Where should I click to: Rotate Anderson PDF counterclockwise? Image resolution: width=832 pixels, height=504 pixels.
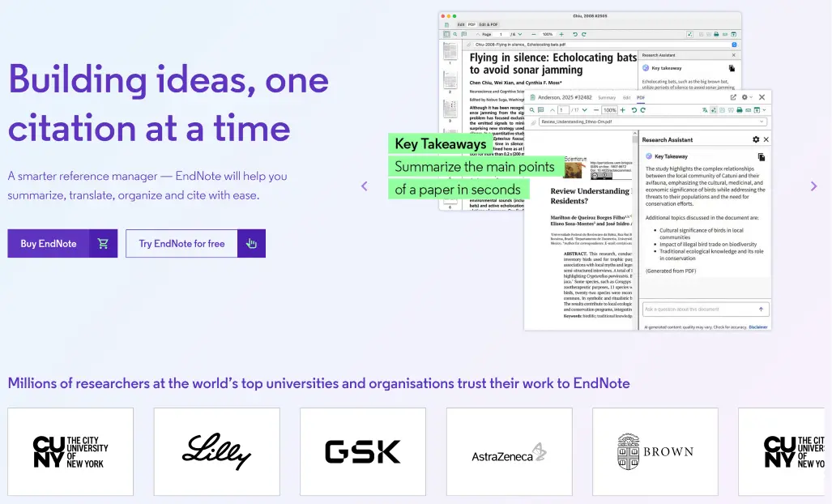[634, 110]
